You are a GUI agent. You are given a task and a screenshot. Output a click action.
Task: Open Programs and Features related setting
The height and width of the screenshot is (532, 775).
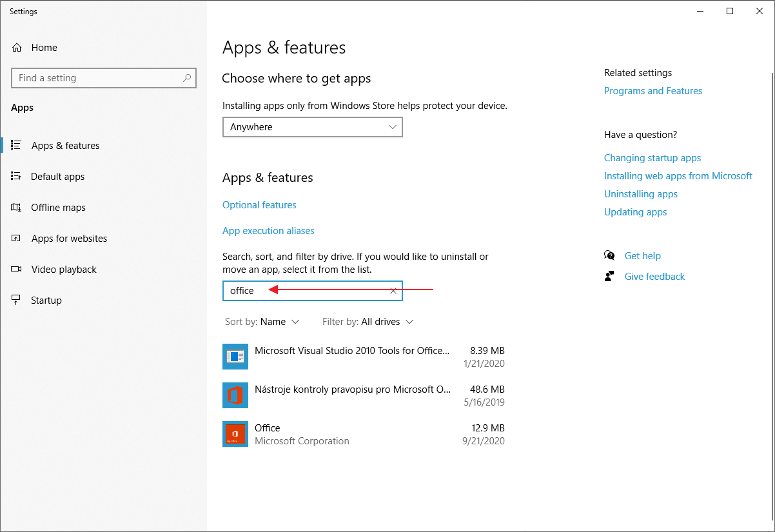(653, 91)
